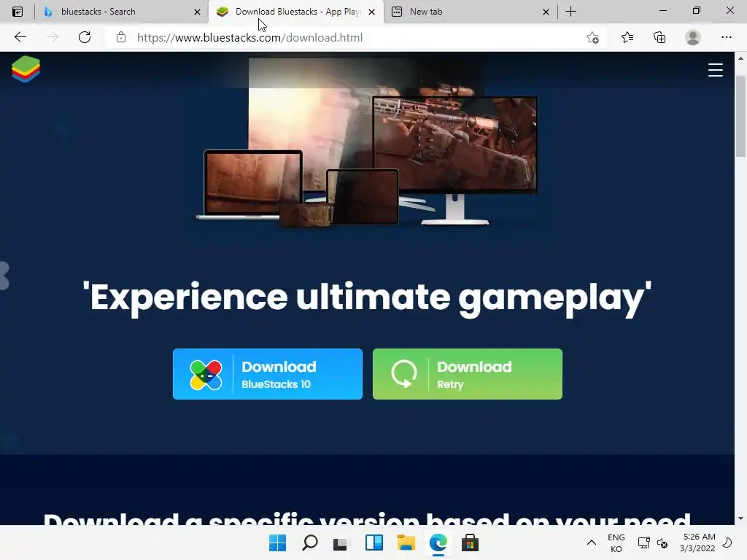
Task: Open notification center moon icon
Action: [x=727, y=542]
